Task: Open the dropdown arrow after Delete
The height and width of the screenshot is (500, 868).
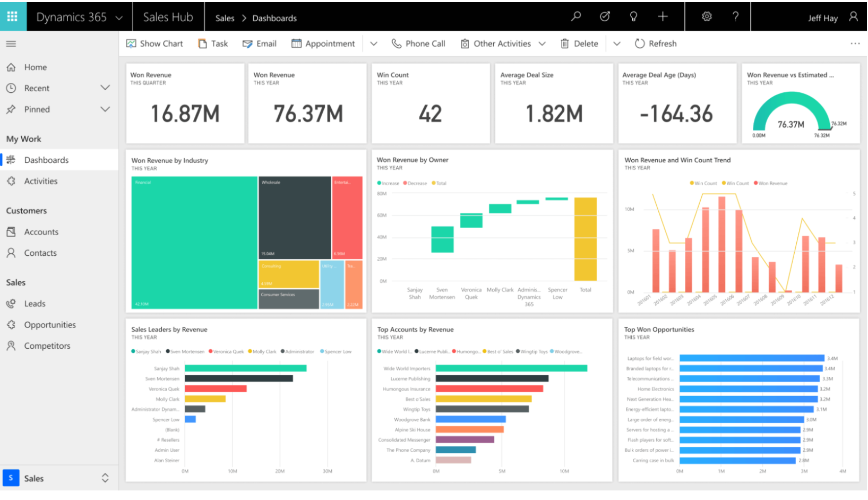Action: tap(617, 44)
